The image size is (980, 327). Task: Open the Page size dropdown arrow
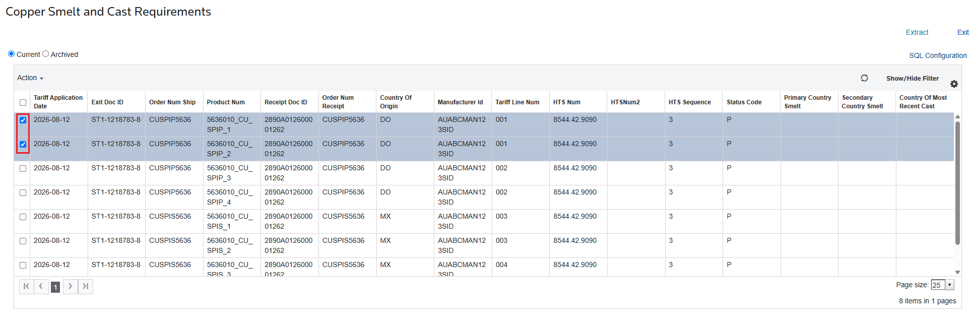tap(950, 285)
